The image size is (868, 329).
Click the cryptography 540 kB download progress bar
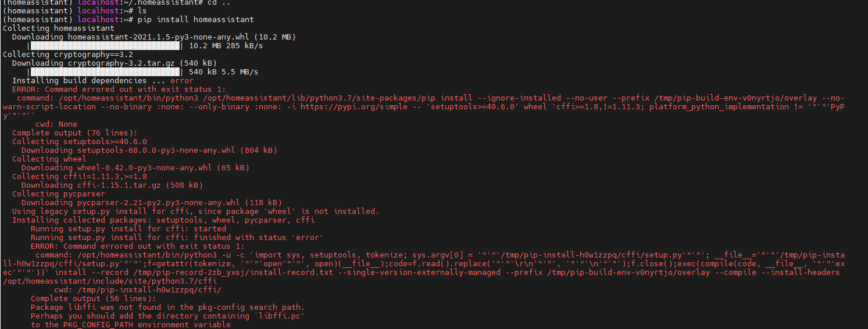(x=105, y=72)
